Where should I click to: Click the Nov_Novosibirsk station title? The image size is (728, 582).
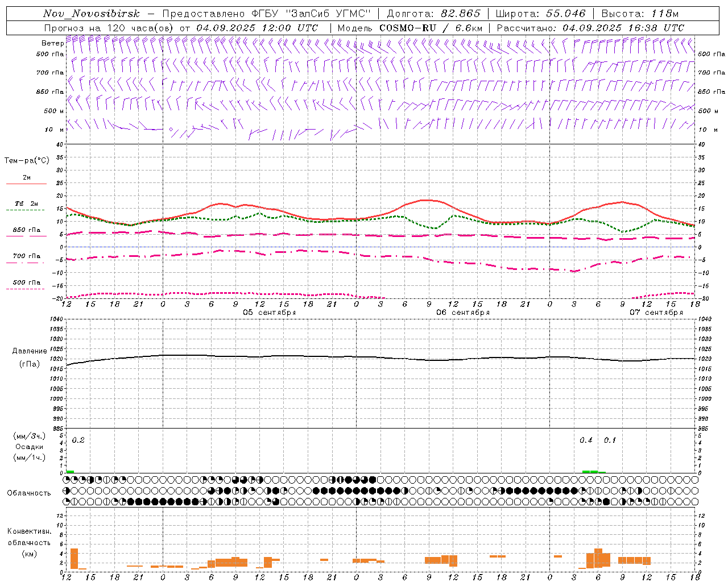pyautogui.click(x=92, y=14)
